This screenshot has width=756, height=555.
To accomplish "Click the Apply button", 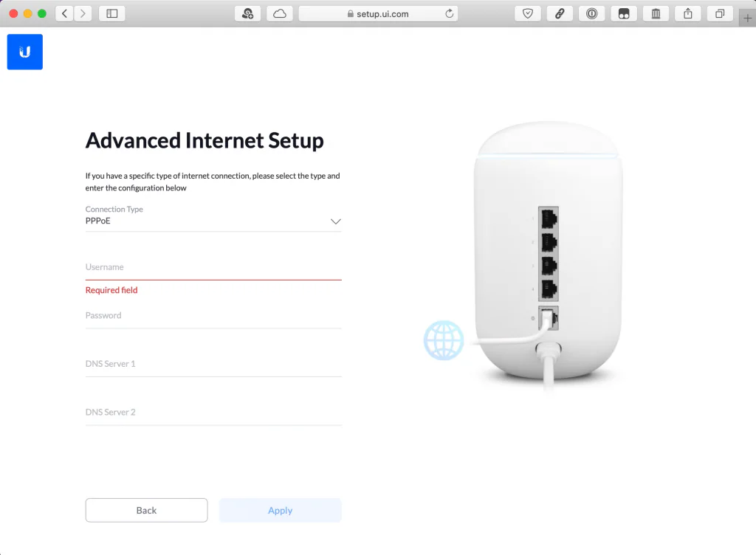I will (280, 510).
